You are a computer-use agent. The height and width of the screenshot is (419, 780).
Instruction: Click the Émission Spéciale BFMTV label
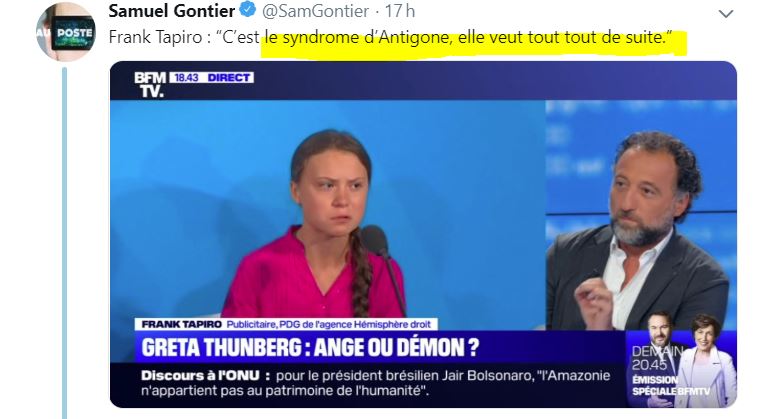pos(671,386)
